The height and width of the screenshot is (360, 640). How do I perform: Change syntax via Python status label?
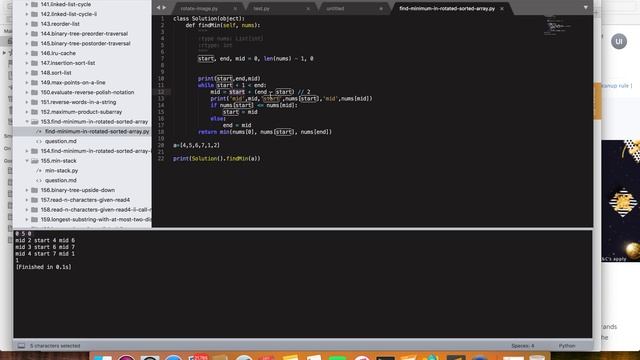tap(567, 346)
